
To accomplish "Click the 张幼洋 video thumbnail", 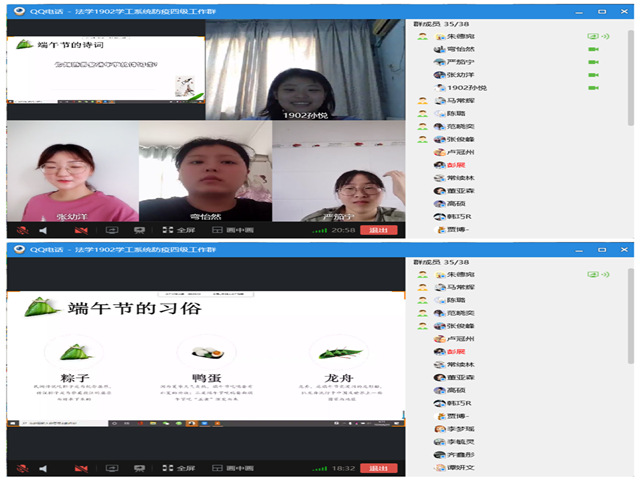I will click(70, 172).
